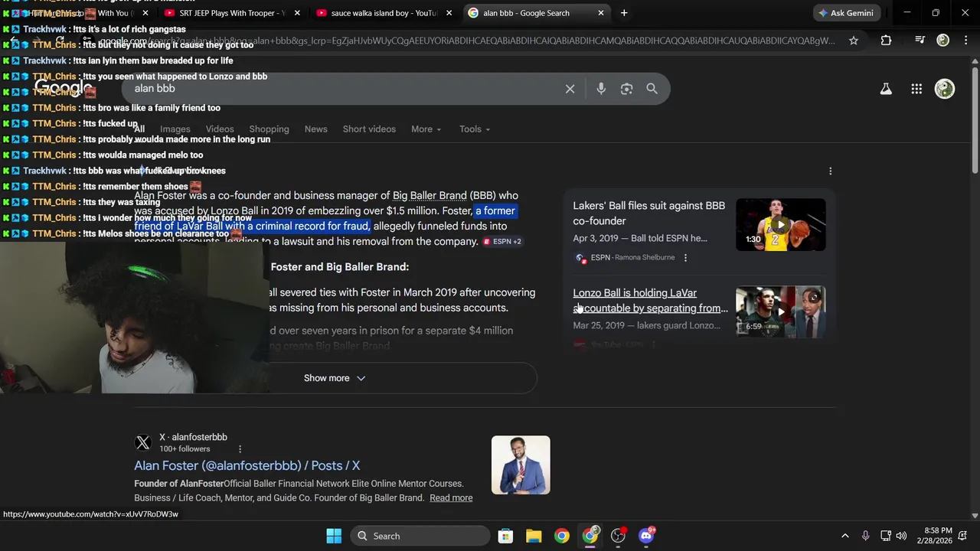This screenshot has width=980, height=551.
Task: Open Chrome profile icon in toolbar
Action: tap(943, 41)
